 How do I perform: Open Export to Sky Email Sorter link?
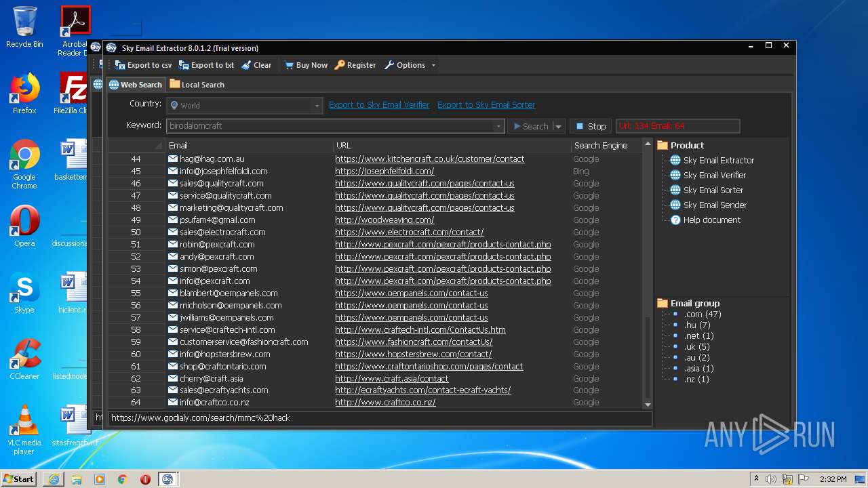pos(486,105)
